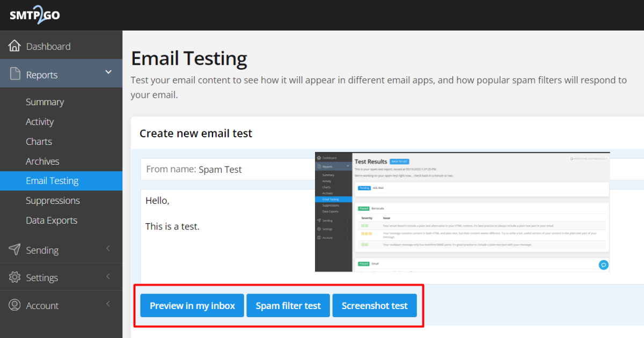Image resolution: width=644 pixels, height=338 pixels.
Task: Open the blue chat bubble icon
Action: coord(603,264)
